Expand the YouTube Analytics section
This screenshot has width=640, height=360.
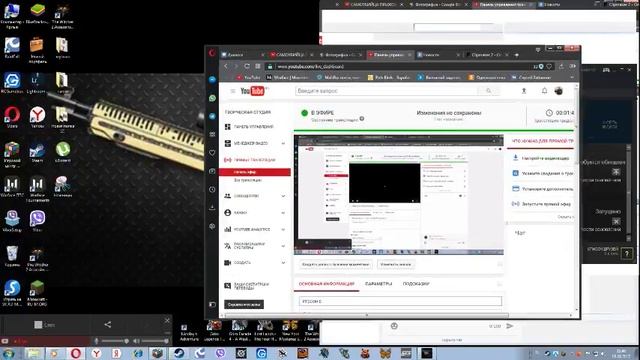click(283, 229)
